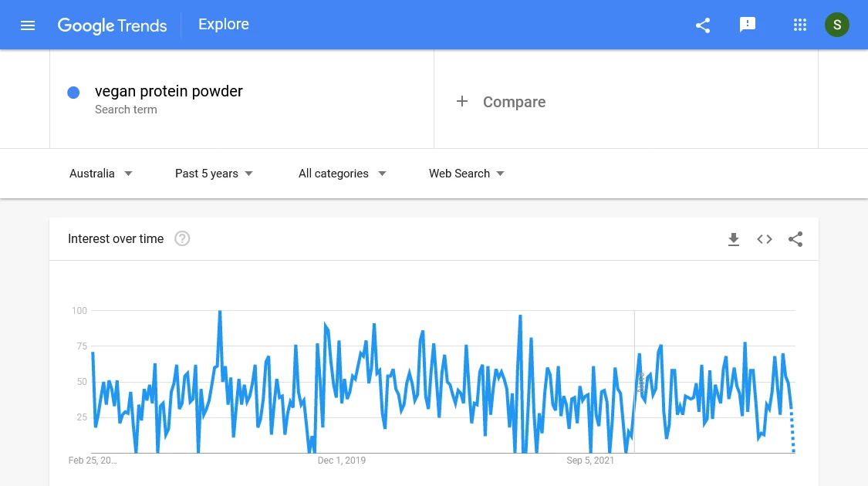Screen dimensions: 868x486
Task: Open the Past 5 years dropdown
Action: click(x=214, y=174)
